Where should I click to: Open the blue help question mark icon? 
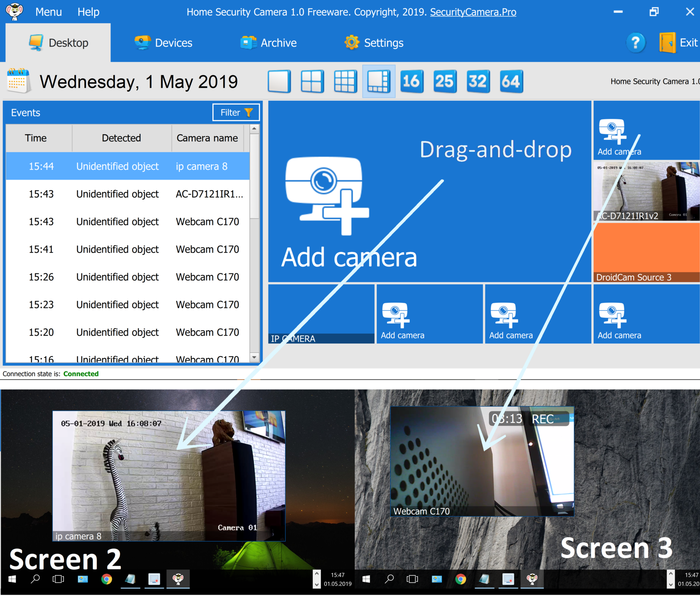point(635,43)
